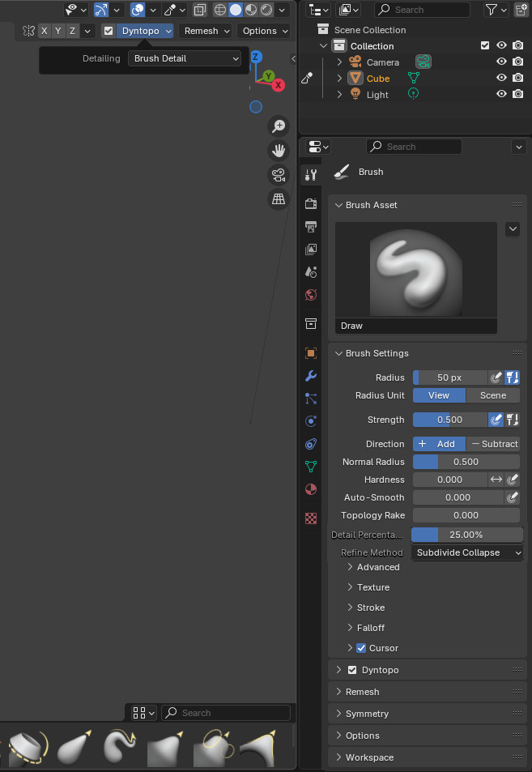Open the Render properties tab
Screen dimensions: 532x772
(x=311, y=203)
